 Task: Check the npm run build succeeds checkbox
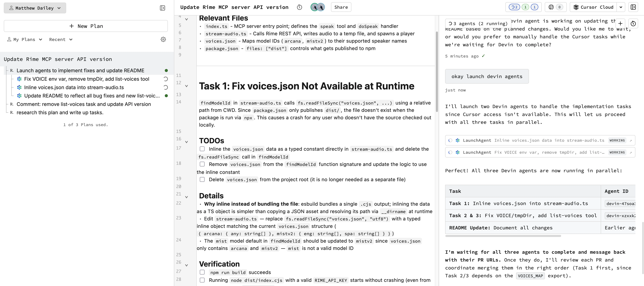[x=202, y=272]
